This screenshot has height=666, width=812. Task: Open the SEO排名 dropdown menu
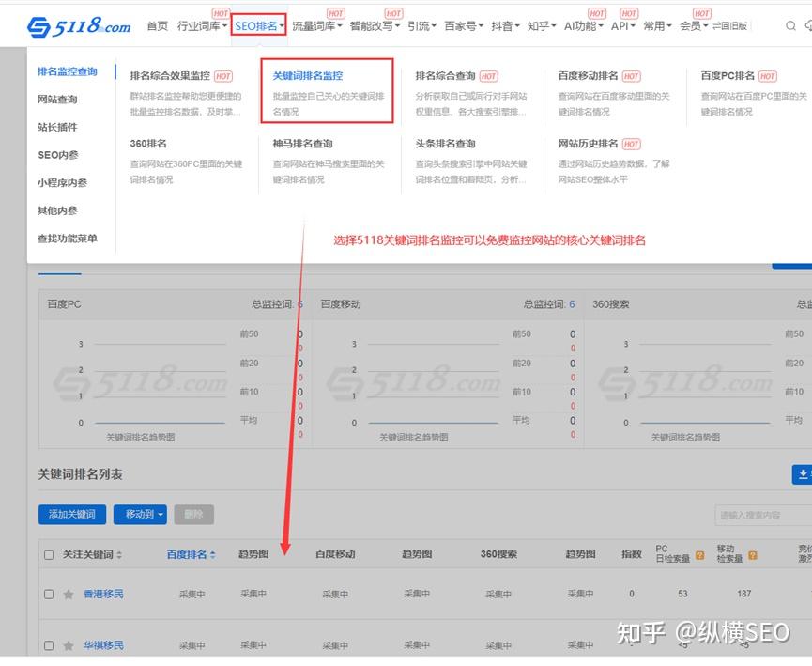click(x=258, y=26)
